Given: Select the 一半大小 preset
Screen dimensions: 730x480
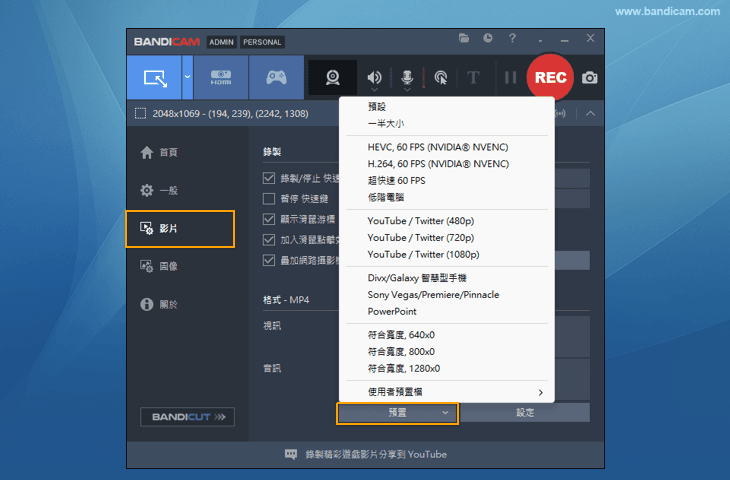Looking at the screenshot, I should click(446, 123).
